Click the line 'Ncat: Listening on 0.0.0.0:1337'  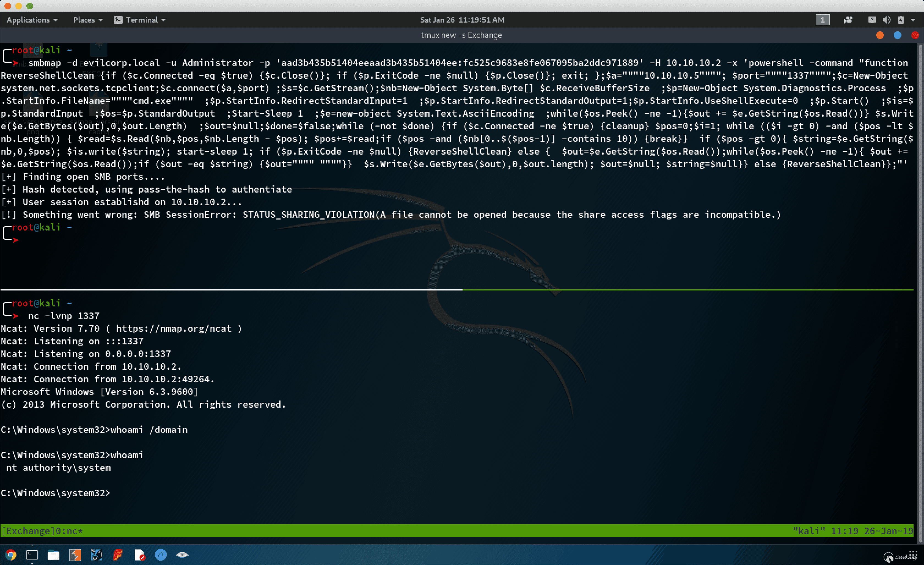pos(86,354)
